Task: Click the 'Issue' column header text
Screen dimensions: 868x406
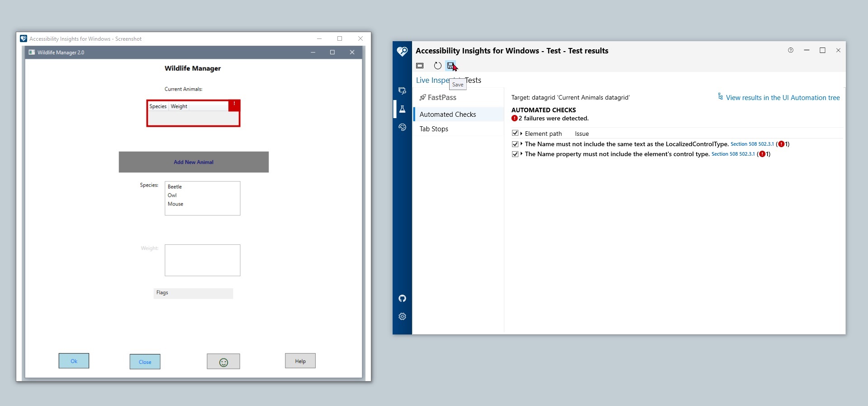Action: (x=582, y=134)
